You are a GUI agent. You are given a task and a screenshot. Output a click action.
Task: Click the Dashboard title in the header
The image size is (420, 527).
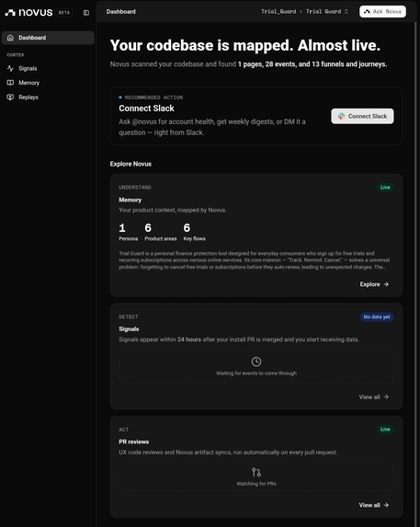121,11
